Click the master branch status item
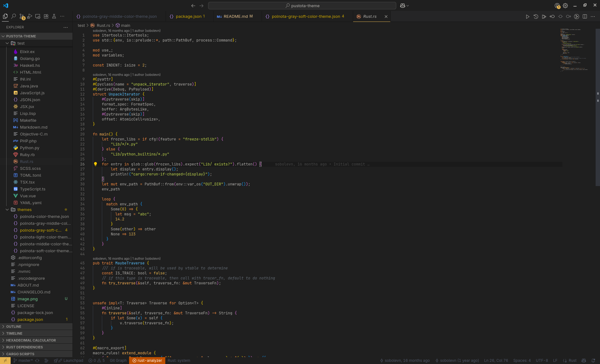Image resolution: width=600 pixels, height=364 pixels. 23,361
